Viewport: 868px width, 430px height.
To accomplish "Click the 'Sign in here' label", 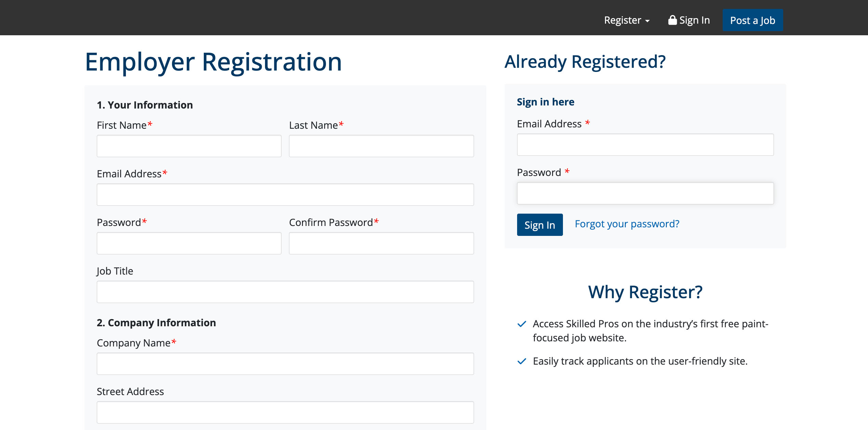I will 545,102.
